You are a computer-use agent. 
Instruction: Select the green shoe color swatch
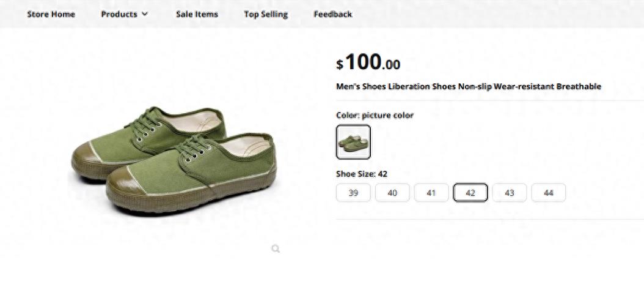[x=353, y=142]
